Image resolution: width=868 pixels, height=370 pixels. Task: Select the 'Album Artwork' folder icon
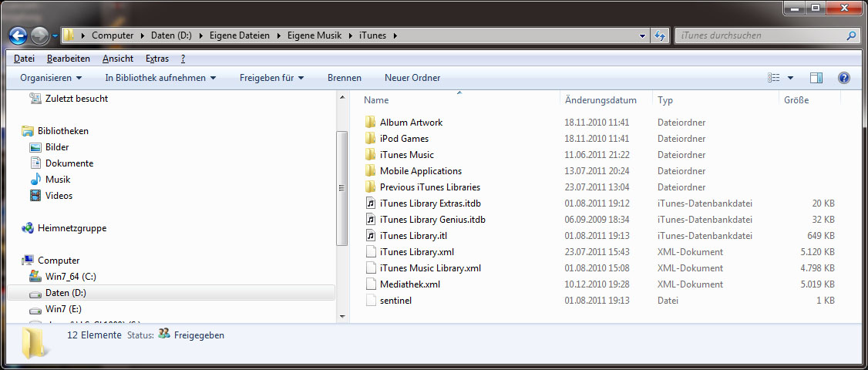[370, 123]
